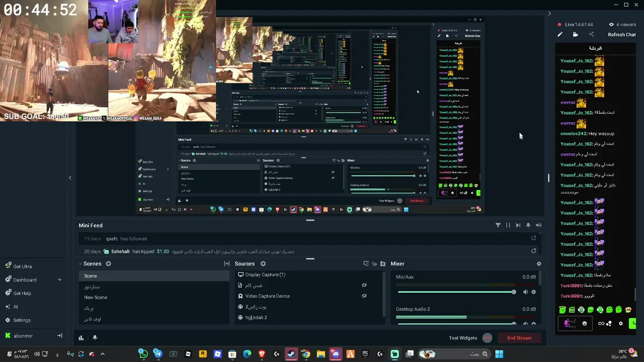This screenshot has width=644, height=362.
Task: Open Dashboard in the sidebar
Action: click(x=21, y=280)
